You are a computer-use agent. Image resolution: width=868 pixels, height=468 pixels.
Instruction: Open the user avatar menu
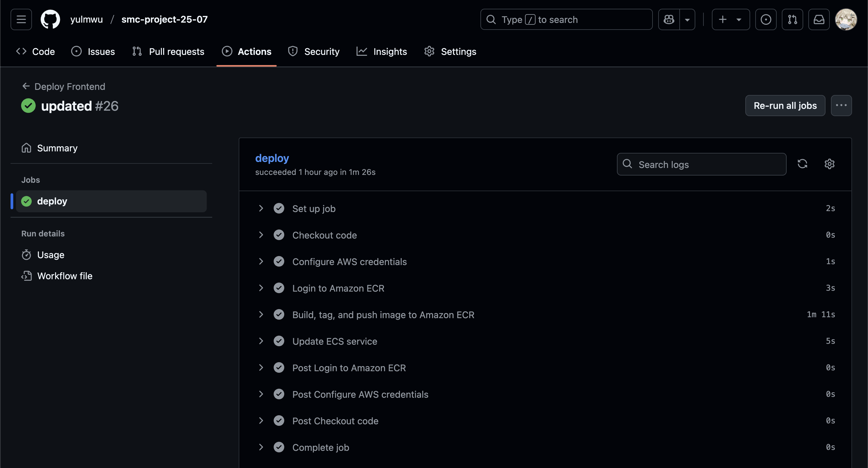(x=846, y=19)
